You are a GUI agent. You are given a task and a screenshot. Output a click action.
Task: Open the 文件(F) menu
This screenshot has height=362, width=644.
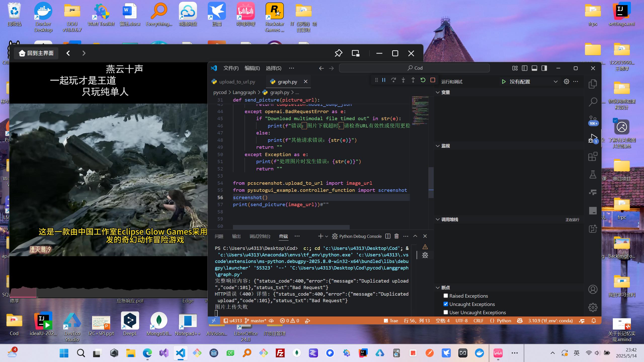pyautogui.click(x=231, y=68)
